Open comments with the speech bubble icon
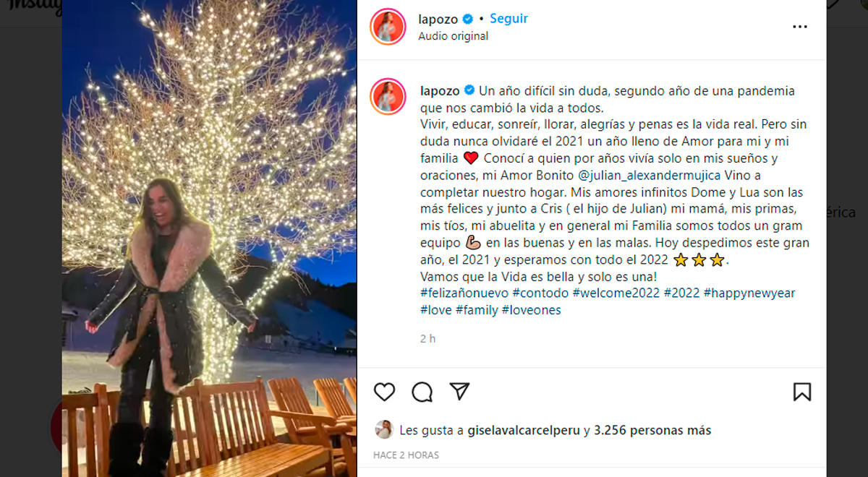Screen dimensions: 868x477 (422, 392)
